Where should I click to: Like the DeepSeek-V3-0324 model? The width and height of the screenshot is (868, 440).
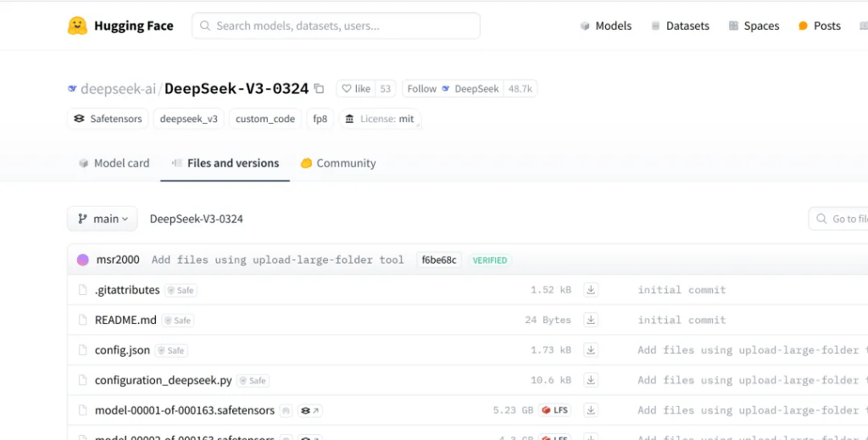[355, 89]
